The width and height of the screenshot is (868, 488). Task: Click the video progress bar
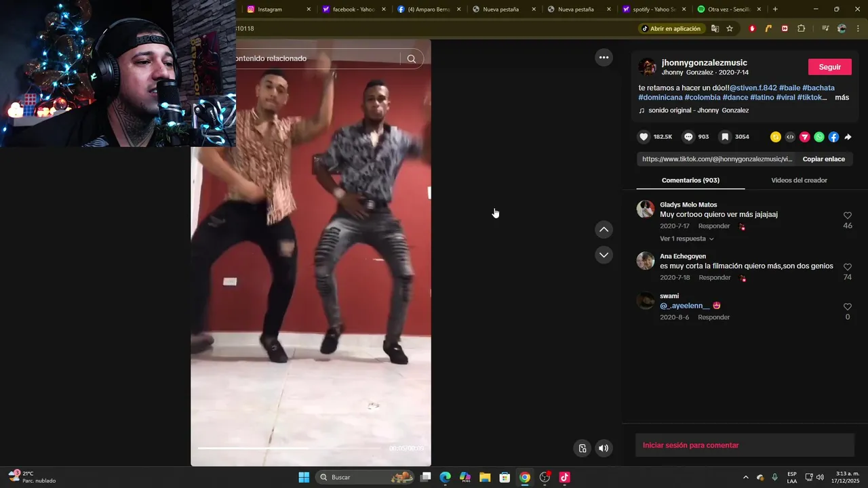click(289, 448)
